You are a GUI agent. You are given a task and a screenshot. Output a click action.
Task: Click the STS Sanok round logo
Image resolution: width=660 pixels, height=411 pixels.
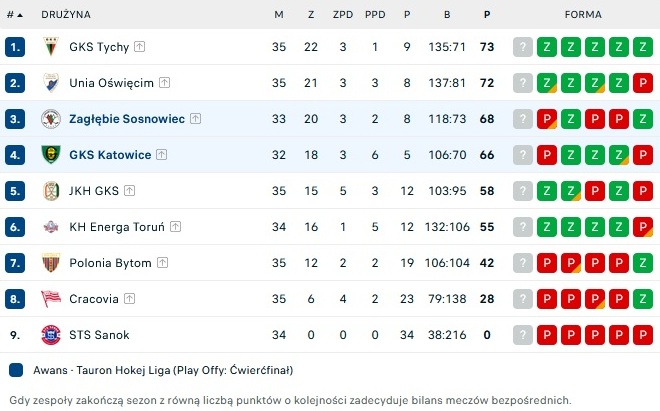pos(51,335)
